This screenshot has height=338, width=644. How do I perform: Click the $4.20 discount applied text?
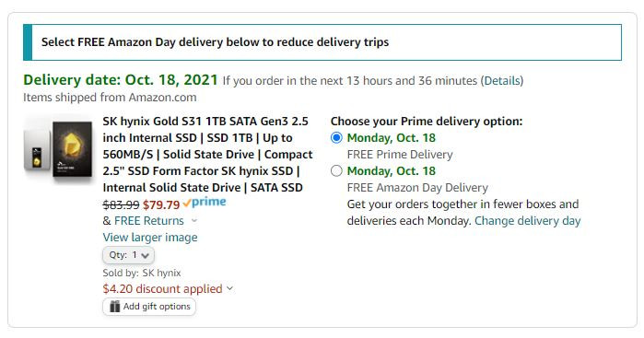click(x=163, y=288)
